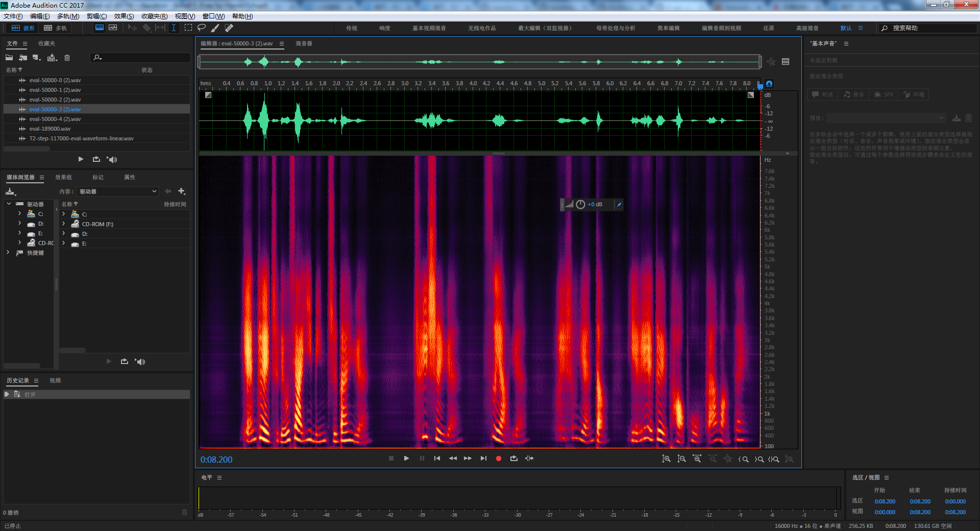Viewport: 980px width, 531px height.
Task: Expand the Shortcuts tree item
Action: pos(8,253)
